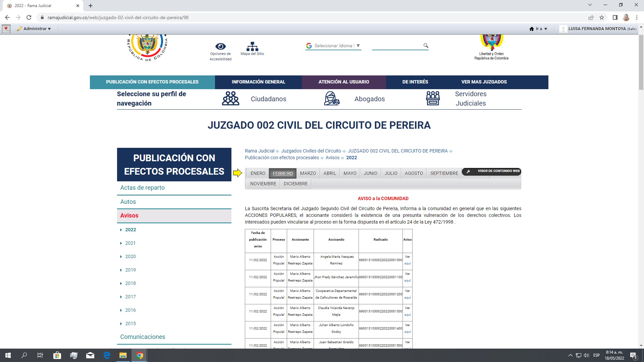Click the pin icon in admin bar
Screen dimensions: 644x362
pyautogui.click(x=6, y=29)
